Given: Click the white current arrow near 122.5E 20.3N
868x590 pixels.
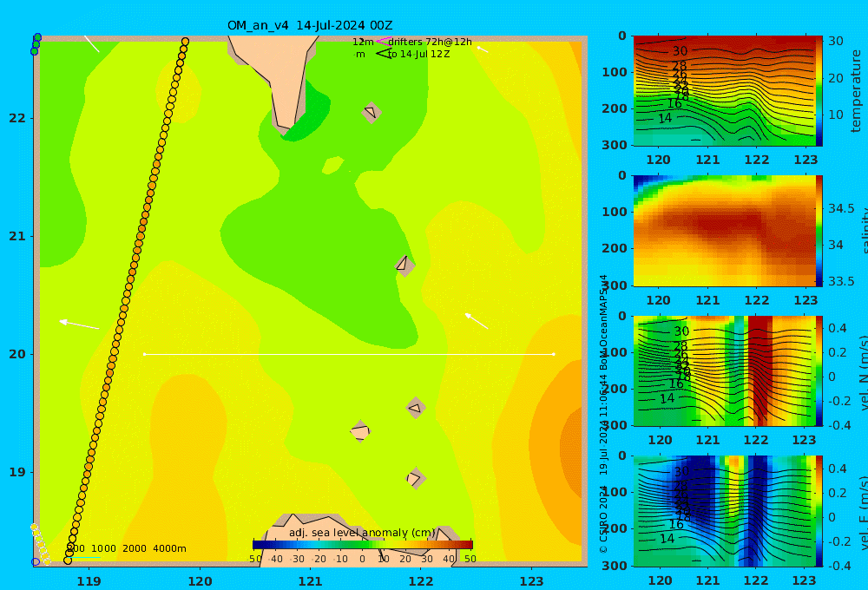Looking at the screenshot, I should 476,320.
